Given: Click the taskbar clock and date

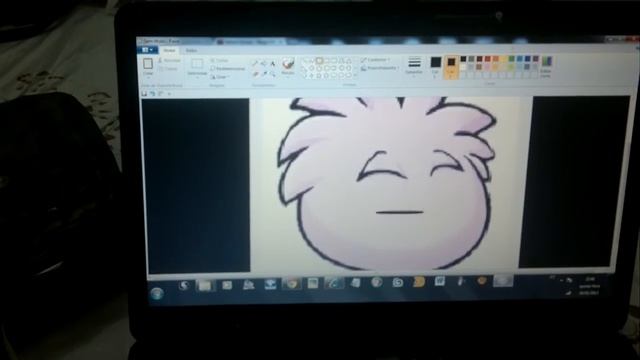Looking at the screenshot, I should (x=589, y=286).
